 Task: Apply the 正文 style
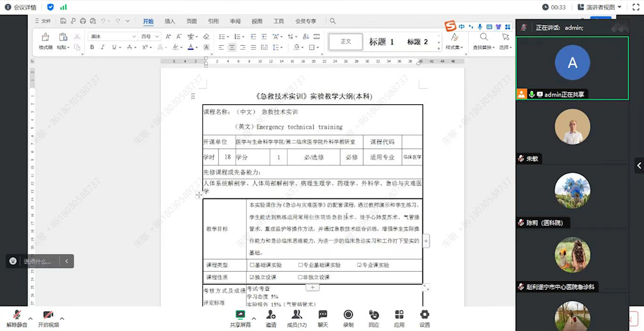[x=346, y=41]
